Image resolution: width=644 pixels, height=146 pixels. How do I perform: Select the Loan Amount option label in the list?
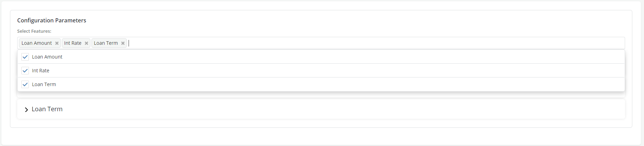click(x=47, y=57)
